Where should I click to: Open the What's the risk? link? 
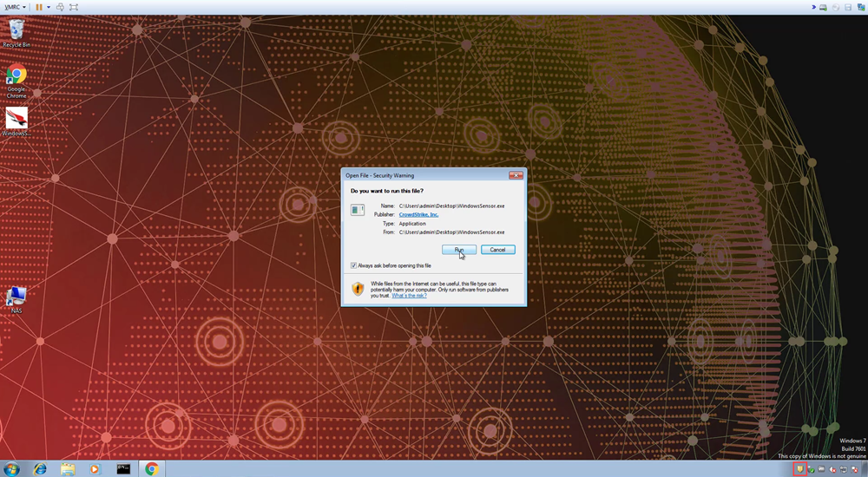pyautogui.click(x=409, y=296)
